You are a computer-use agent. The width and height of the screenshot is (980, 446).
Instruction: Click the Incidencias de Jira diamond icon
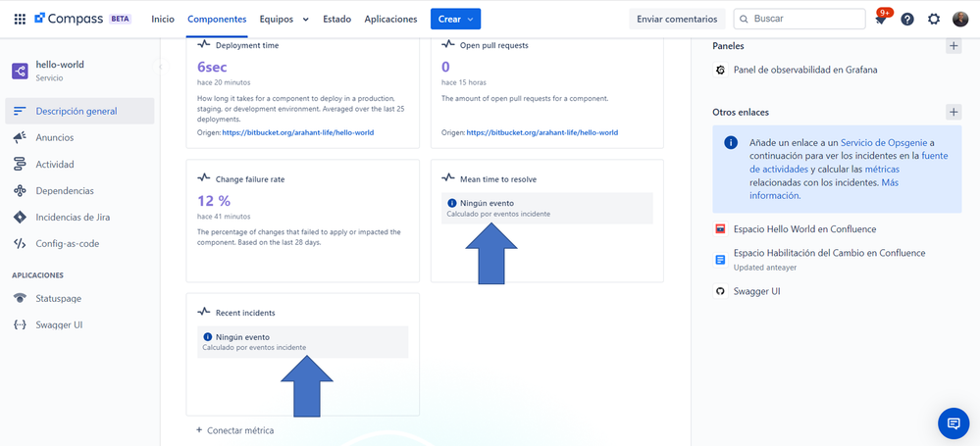point(20,218)
